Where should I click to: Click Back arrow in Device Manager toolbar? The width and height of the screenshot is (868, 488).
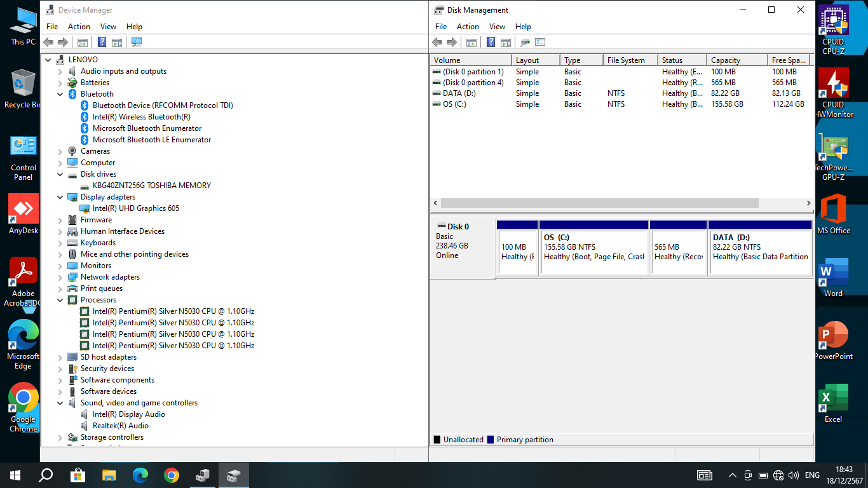[48, 43]
